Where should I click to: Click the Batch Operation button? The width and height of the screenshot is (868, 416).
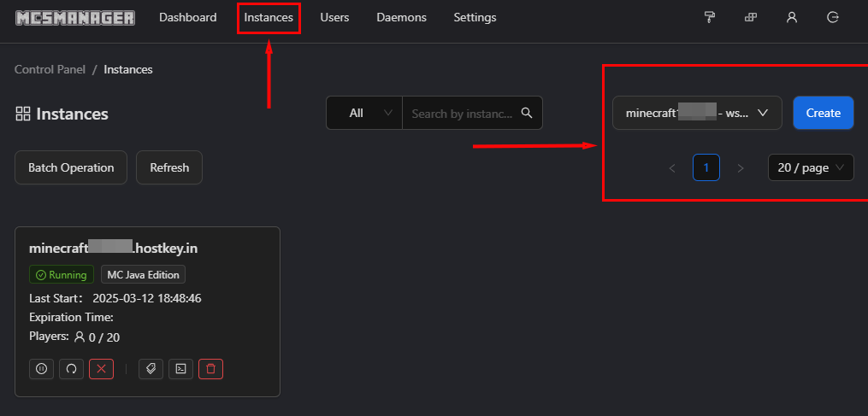(71, 167)
